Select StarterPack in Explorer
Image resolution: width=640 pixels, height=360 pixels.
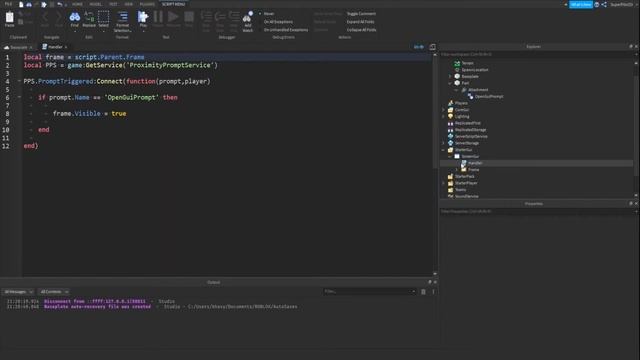pyautogui.click(x=461, y=176)
